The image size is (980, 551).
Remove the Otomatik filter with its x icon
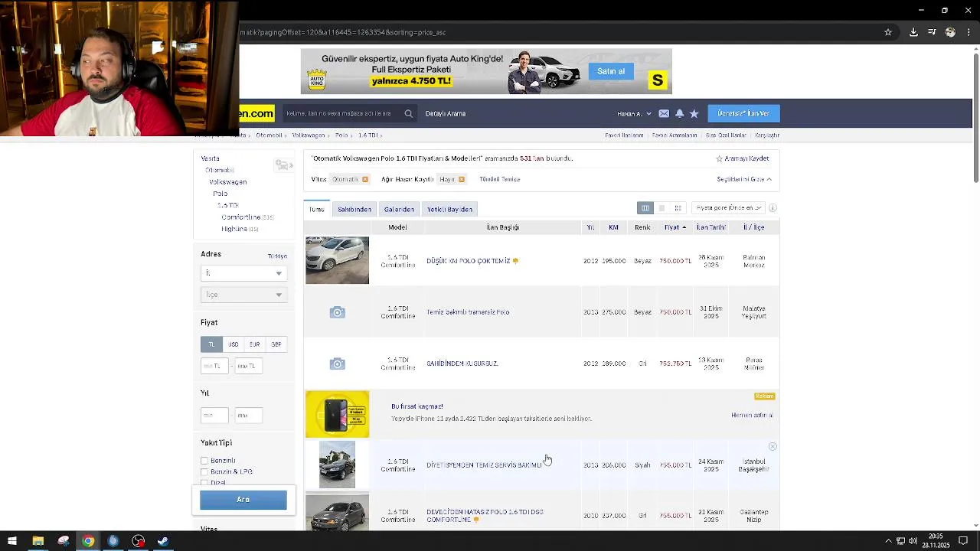(x=365, y=179)
